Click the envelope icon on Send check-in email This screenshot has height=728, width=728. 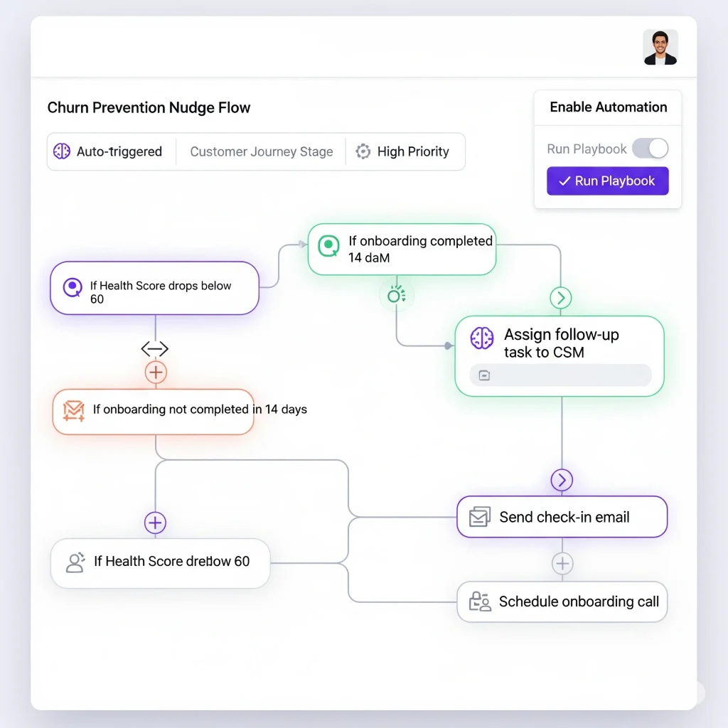click(480, 517)
